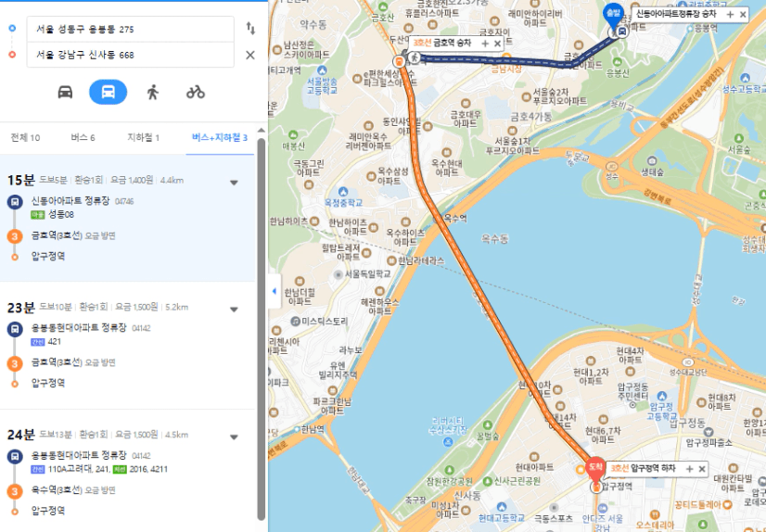The height and width of the screenshot is (532, 766).
Task: Click the red 도착 arrival marker on map
Action: pyautogui.click(x=595, y=469)
